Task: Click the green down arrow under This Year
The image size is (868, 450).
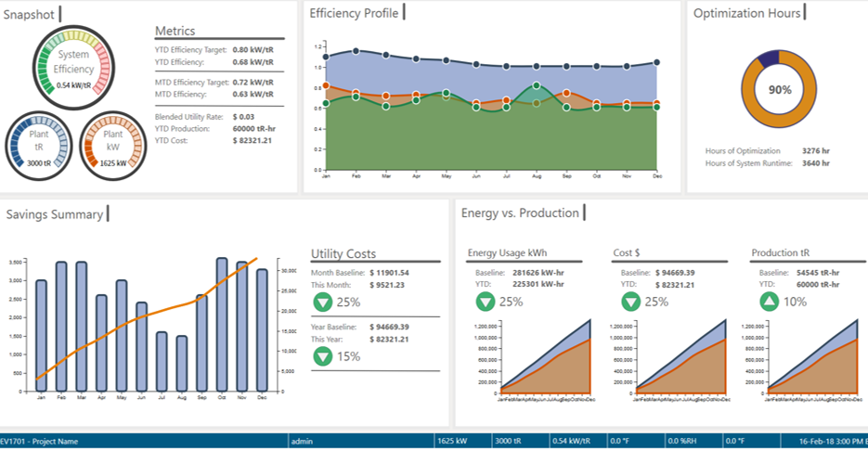Action: point(322,356)
